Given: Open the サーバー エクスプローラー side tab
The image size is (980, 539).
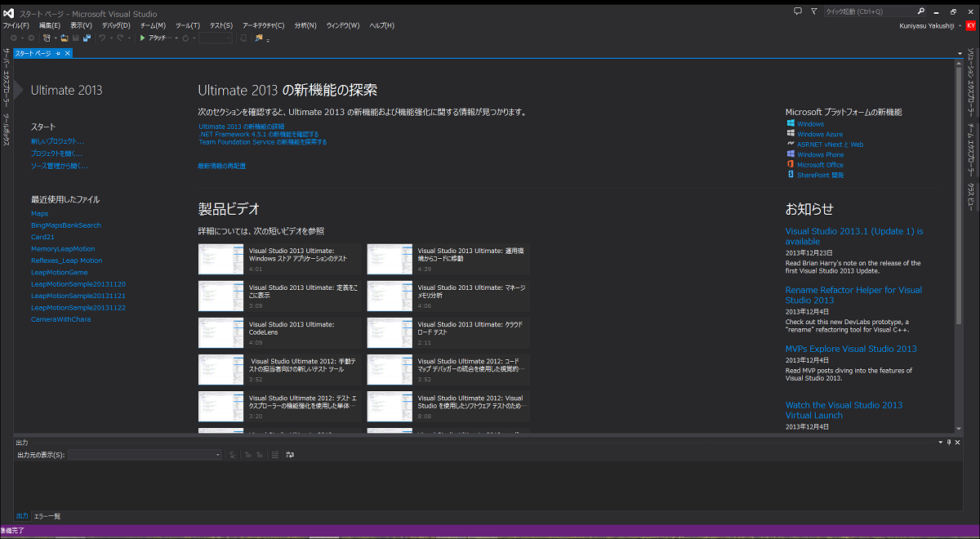Looking at the screenshot, I should tap(7, 78).
